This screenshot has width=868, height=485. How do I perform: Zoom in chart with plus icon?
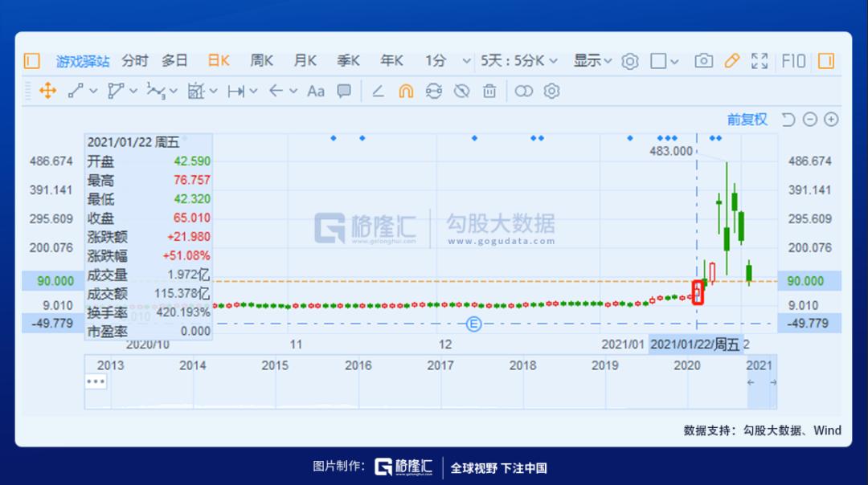click(x=831, y=120)
